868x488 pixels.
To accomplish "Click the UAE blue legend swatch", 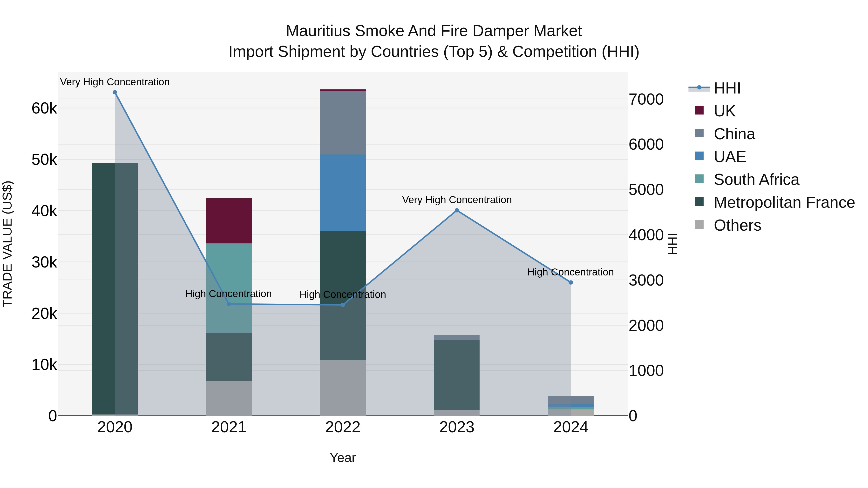I will [699, 156].
